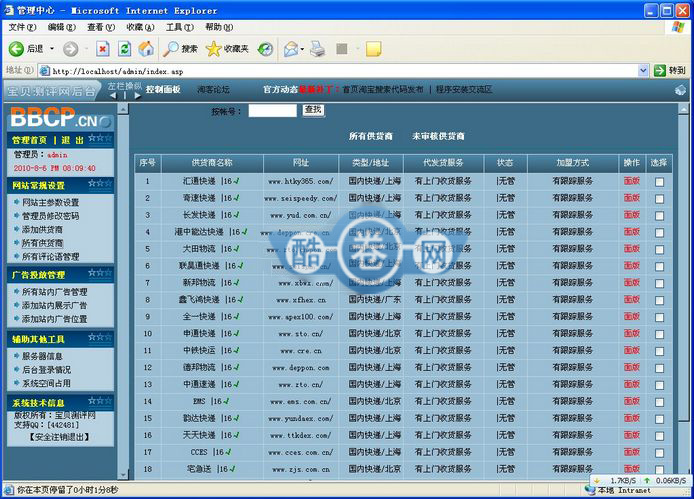Open the 帮助 menu
This screenshot has width=694, height=499.
[x=219, y=27]
